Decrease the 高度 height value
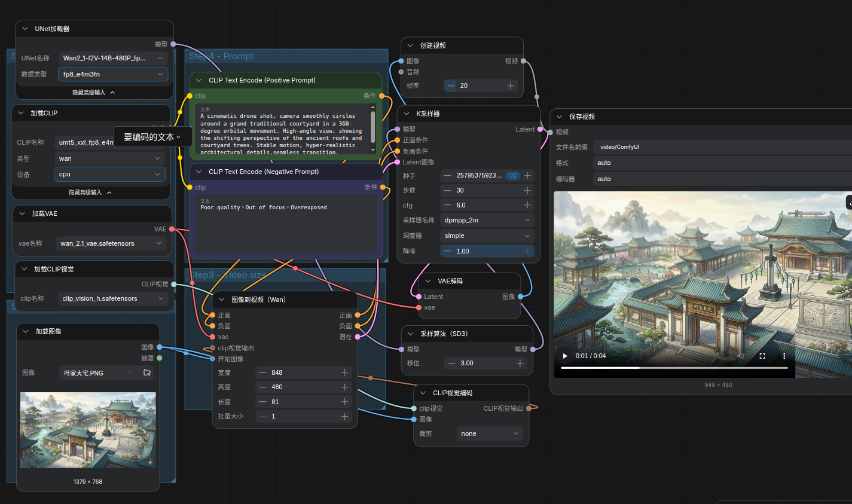The height and width of the screenshot is (504, 852). tap(262, 387)
